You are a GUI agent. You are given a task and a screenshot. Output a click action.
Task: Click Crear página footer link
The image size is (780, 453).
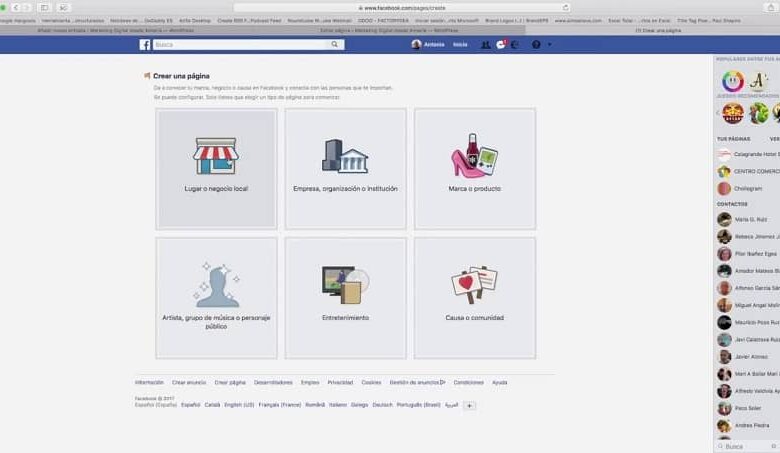click(x=230, y=382)
